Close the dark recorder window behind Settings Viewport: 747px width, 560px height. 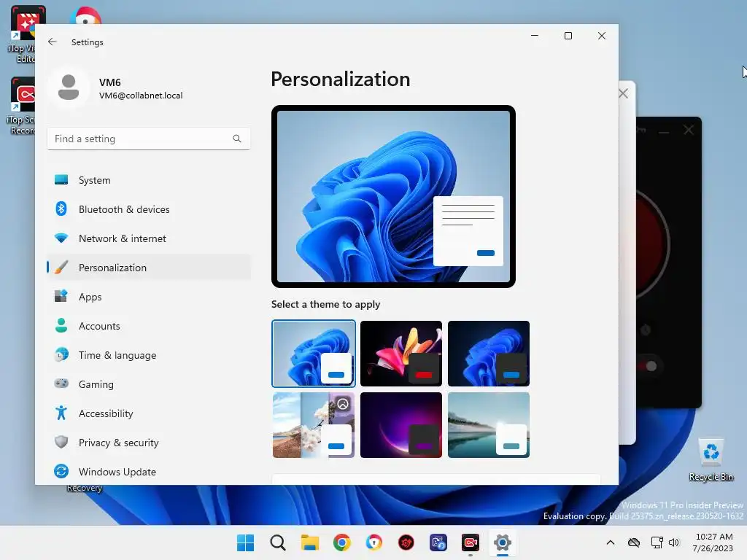(689, 130)
